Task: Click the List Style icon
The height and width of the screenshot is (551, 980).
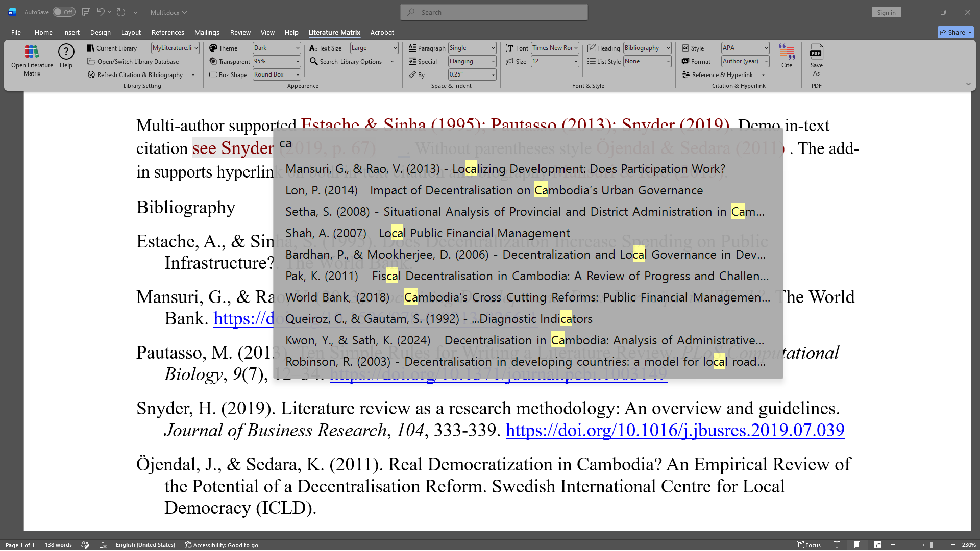Action: pyautogui.click(x=592, y=61)
